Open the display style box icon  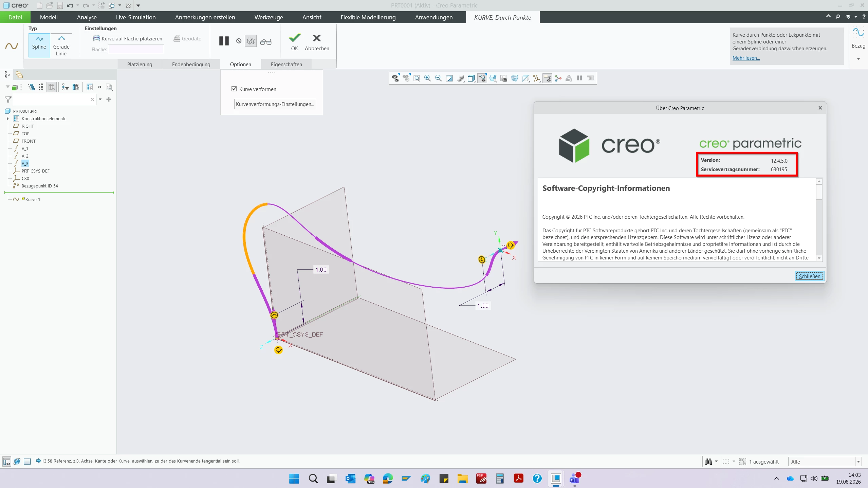[x=471, y=78]
